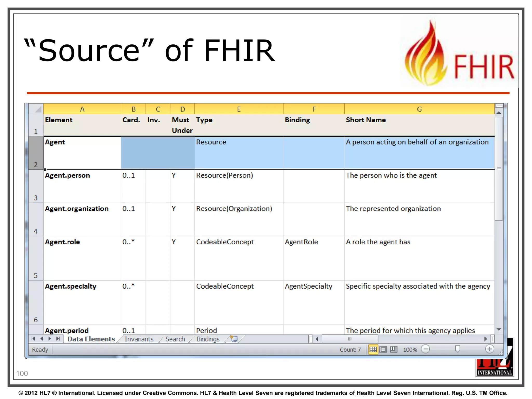Viewport: 532px width, 399px height.
Task: Go to last sheet tab arrow
Action: point(58,339)
